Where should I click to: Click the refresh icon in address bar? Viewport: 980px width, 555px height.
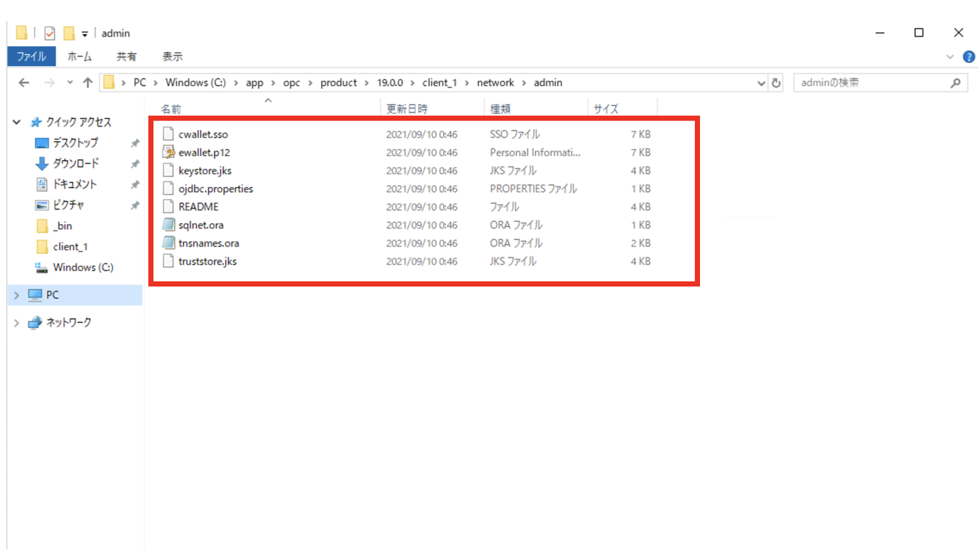[776, 82]
